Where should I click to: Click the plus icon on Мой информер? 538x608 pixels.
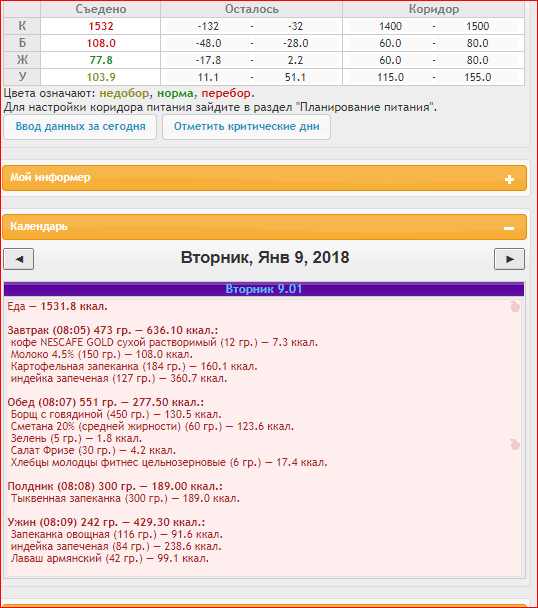click(509, 179)
